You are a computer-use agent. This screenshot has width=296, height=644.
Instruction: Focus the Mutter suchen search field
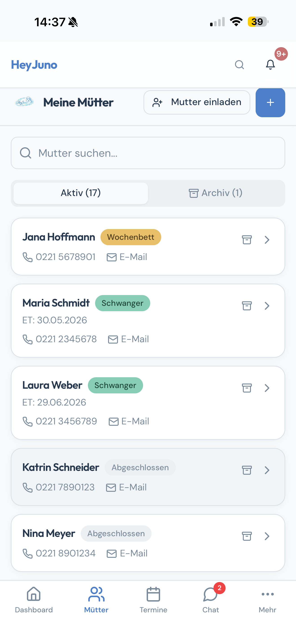click(148, 153)
